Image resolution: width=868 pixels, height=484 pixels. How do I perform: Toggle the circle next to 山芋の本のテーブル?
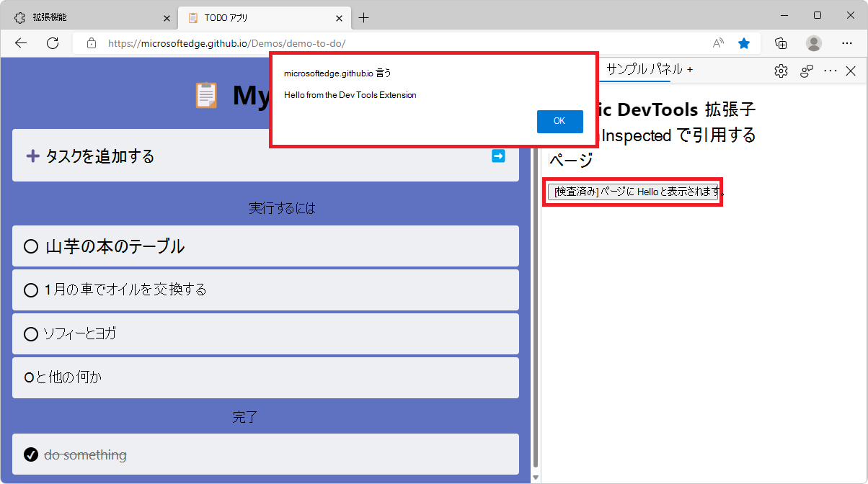[x=30, y=246]
